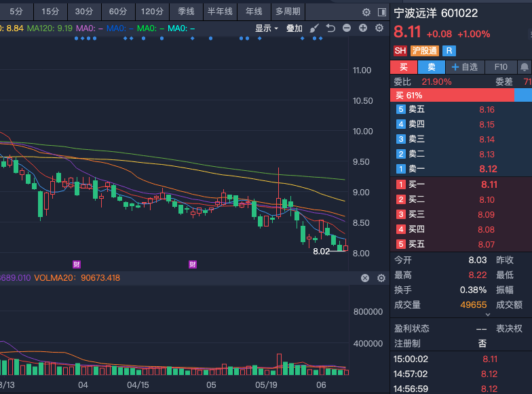
Task: Select 买三 row at 8.09
Action: (461, 214)
